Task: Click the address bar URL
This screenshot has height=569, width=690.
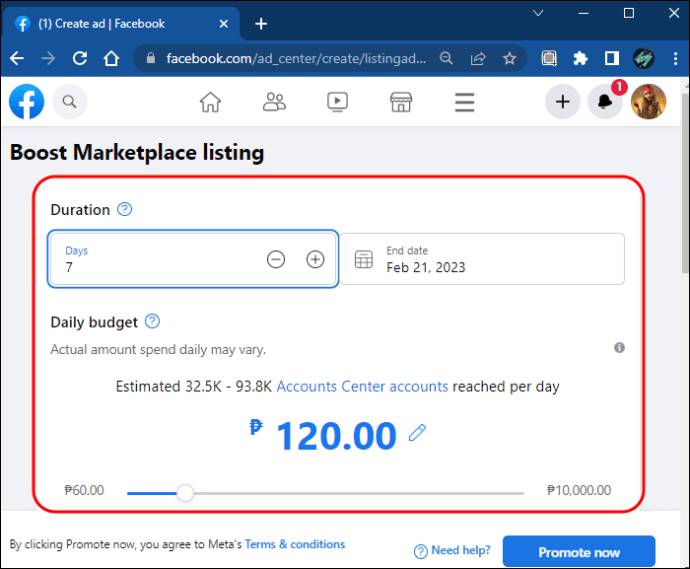Action: point(296,59)
